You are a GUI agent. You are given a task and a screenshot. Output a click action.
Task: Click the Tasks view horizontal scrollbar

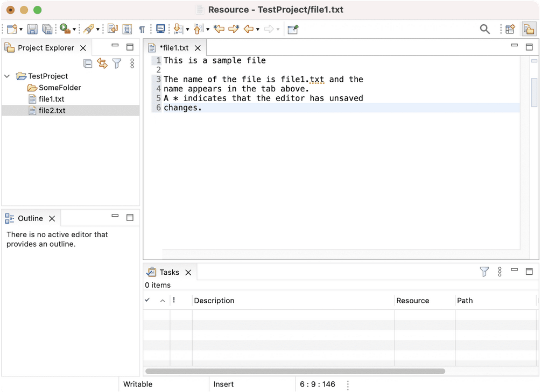295,371
